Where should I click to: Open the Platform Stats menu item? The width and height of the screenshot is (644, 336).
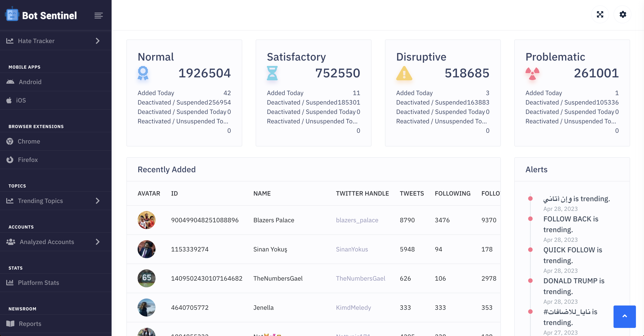[x=56, y=283]
